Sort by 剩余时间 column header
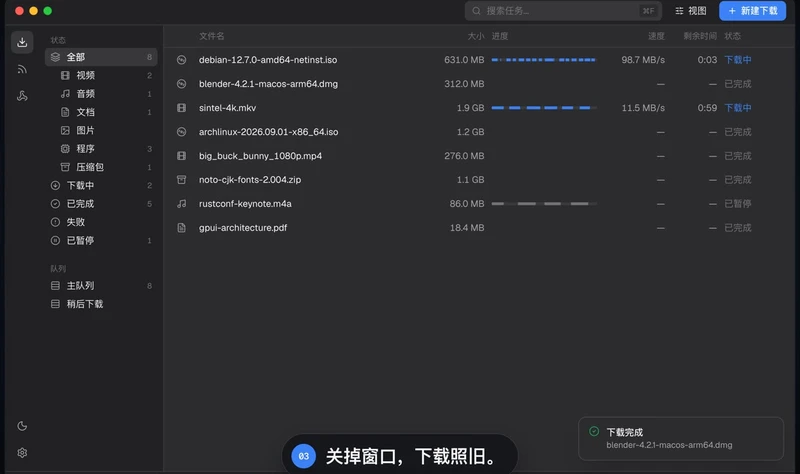Viewport: 800px width, 474px height. click(x=700, y=36)
